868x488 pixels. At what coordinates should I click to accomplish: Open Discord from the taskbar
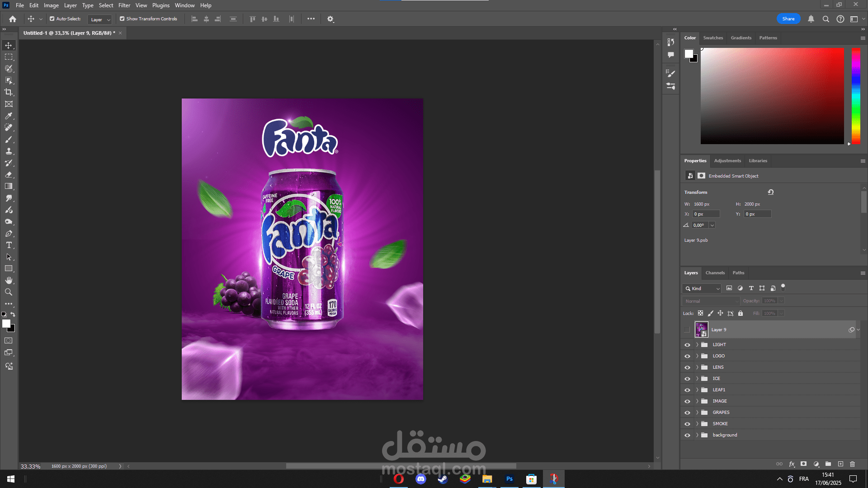[x=421, y=479]
